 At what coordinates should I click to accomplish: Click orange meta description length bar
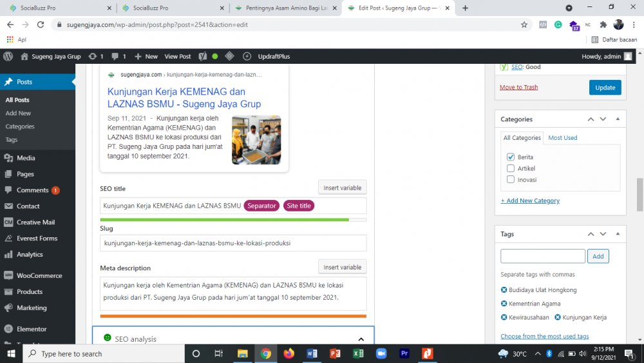point(233,316)
